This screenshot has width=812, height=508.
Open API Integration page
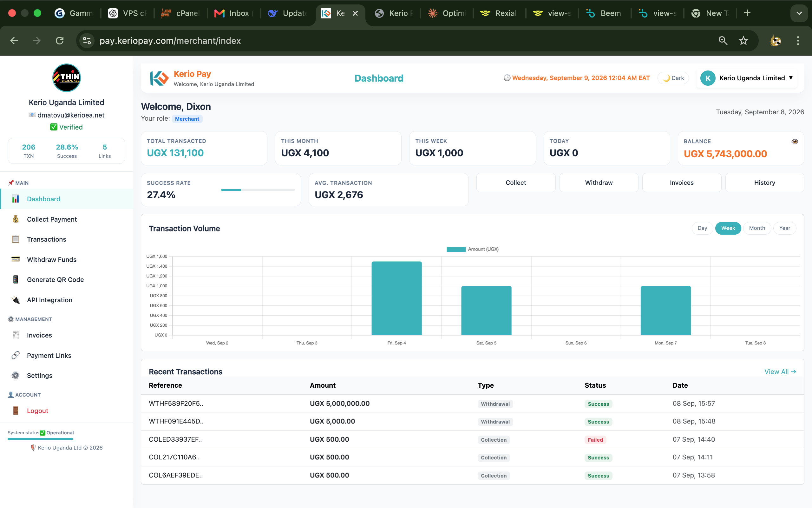coord(66,300)
